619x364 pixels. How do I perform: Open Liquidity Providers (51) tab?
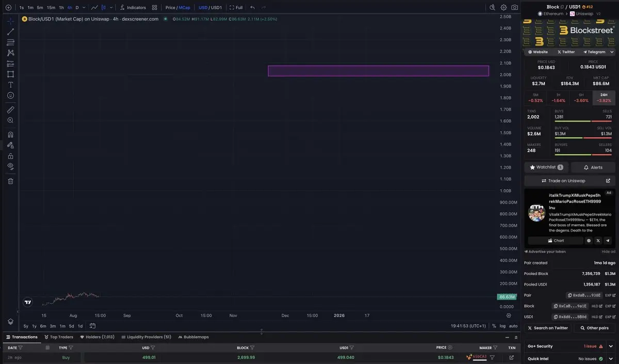click(146, 337)
